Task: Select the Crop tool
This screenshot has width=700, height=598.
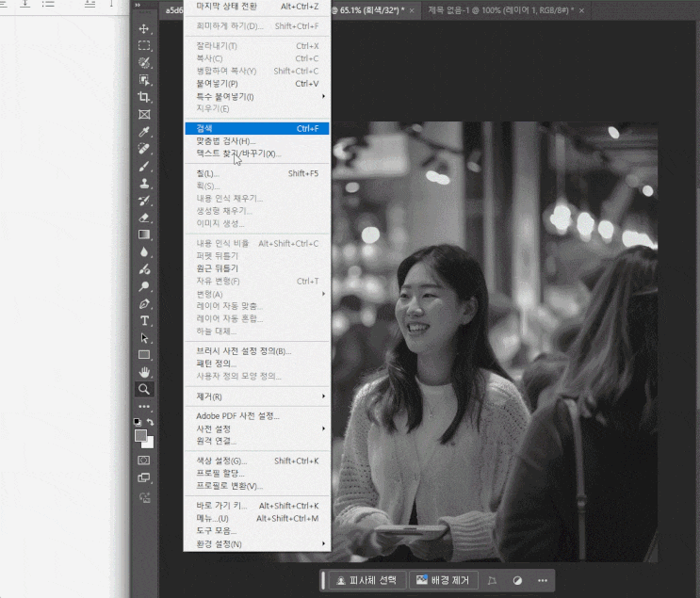Action: click(x=144, y=97)
